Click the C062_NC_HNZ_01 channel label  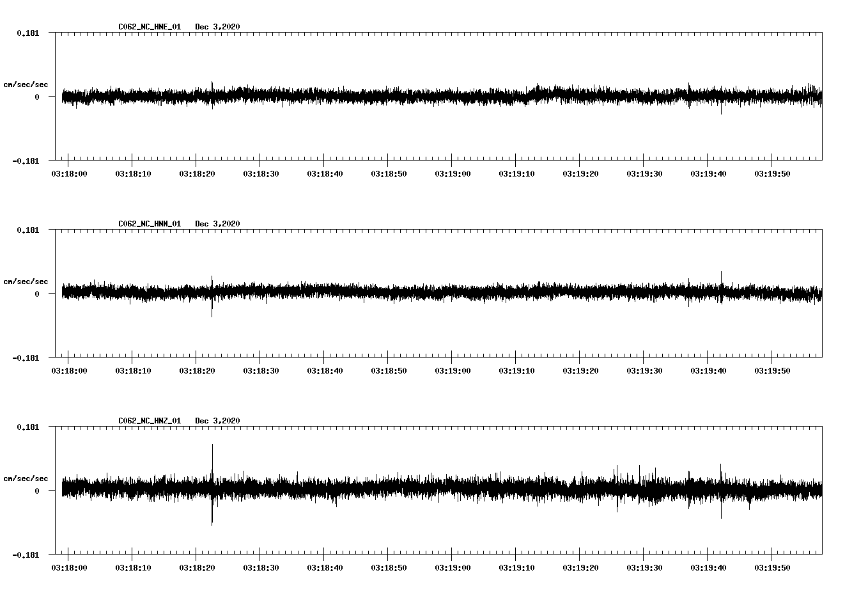click(x=148, y=421)
